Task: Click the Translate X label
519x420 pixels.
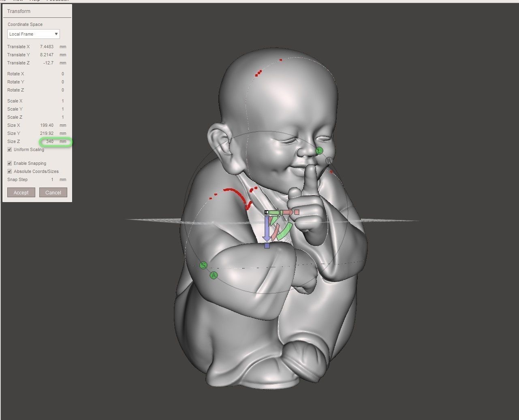Action: pos(18,47)
